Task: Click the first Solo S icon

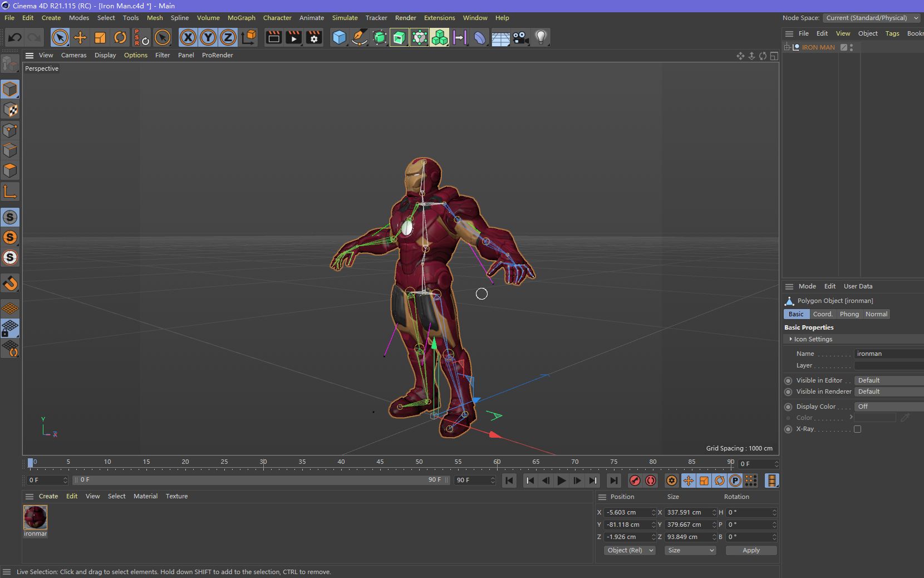Action: [x=10, y=217]
